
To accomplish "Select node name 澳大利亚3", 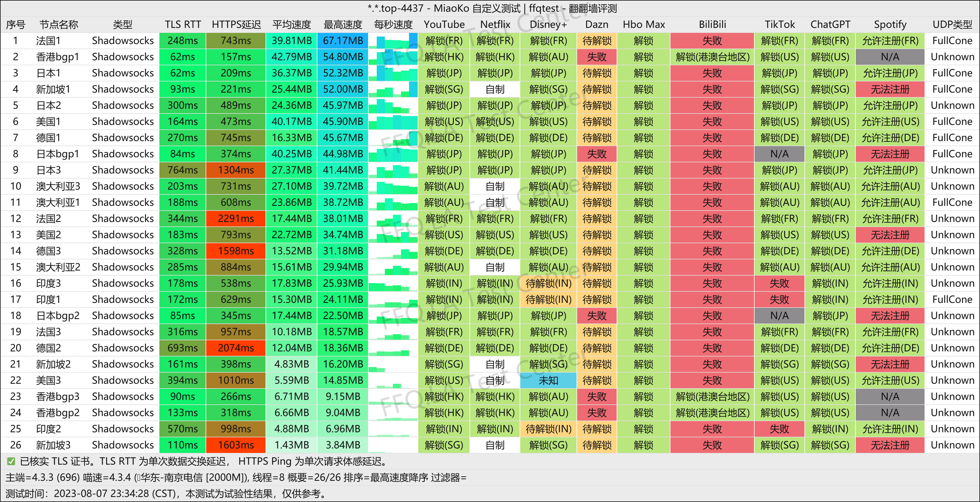I will coord(58,186).
